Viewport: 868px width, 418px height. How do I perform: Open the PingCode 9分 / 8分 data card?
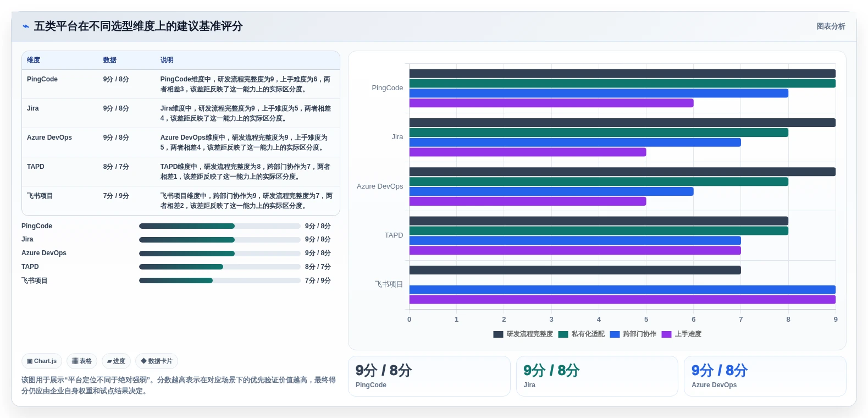click(429, 376)
